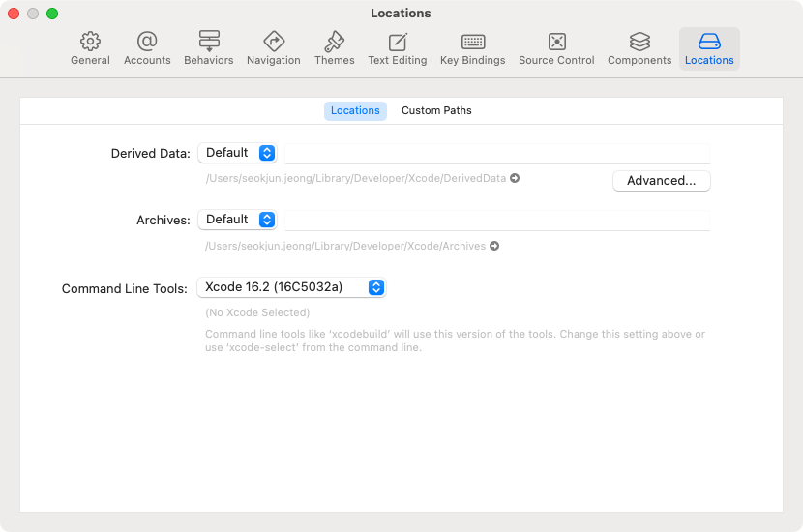Screen dimensions: 803x532
Task: Click the DerivedData path text
Action: 356,178
